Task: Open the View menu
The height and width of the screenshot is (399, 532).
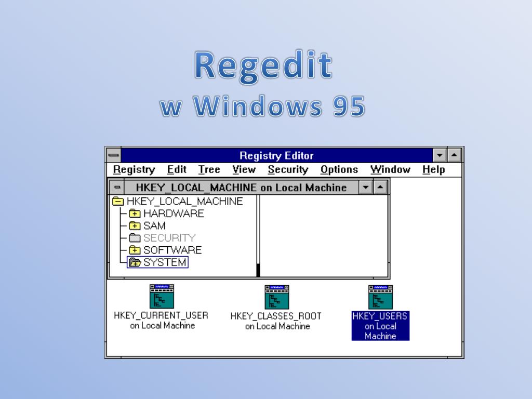Action: [244, 169]
